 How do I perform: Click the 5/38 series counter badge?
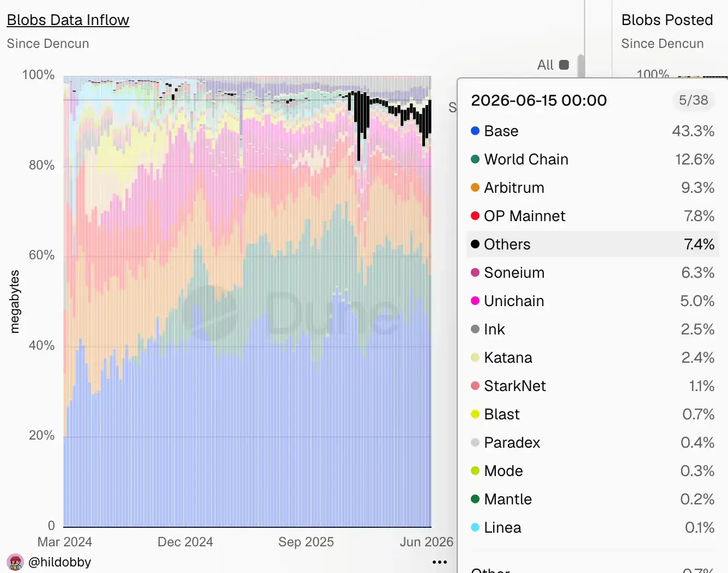tap(693, 100)
